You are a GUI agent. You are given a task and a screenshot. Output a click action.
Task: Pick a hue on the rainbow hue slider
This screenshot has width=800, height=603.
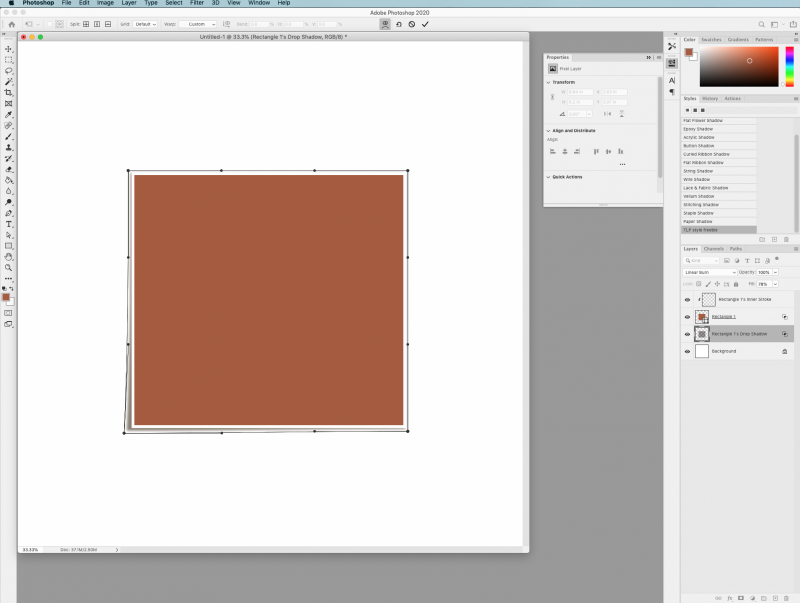[789, 66]
